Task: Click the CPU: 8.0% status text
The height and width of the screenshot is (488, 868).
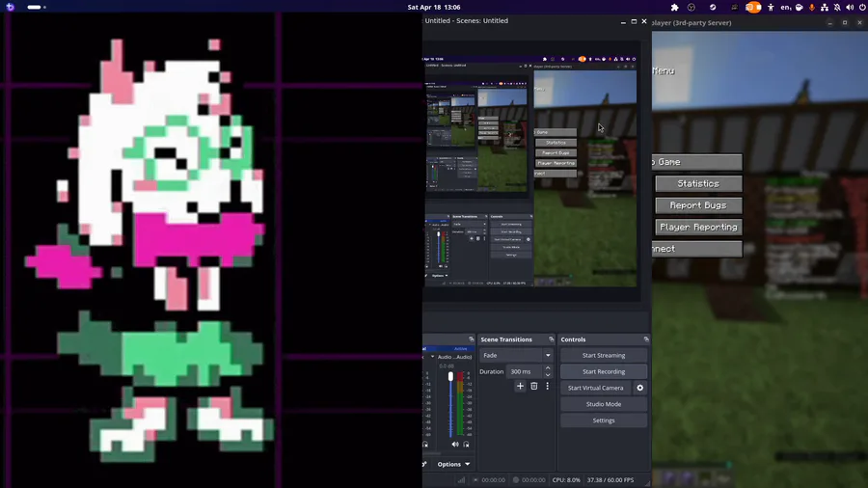Action: [x=566, y=480]
